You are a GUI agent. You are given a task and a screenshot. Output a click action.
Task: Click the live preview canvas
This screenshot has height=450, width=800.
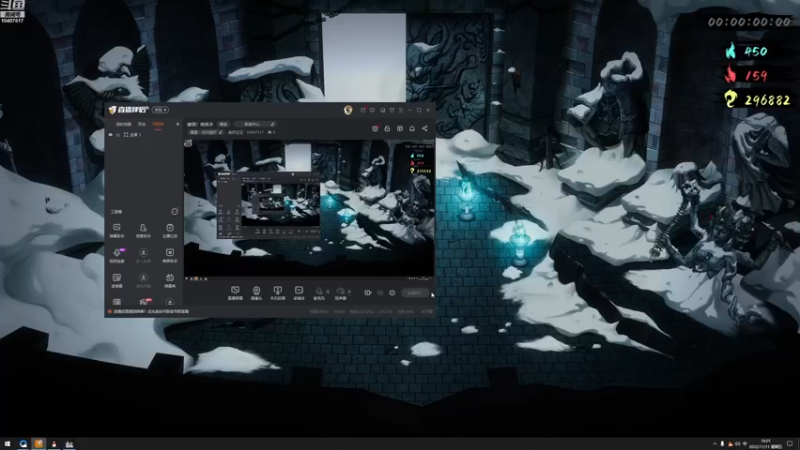309,208
